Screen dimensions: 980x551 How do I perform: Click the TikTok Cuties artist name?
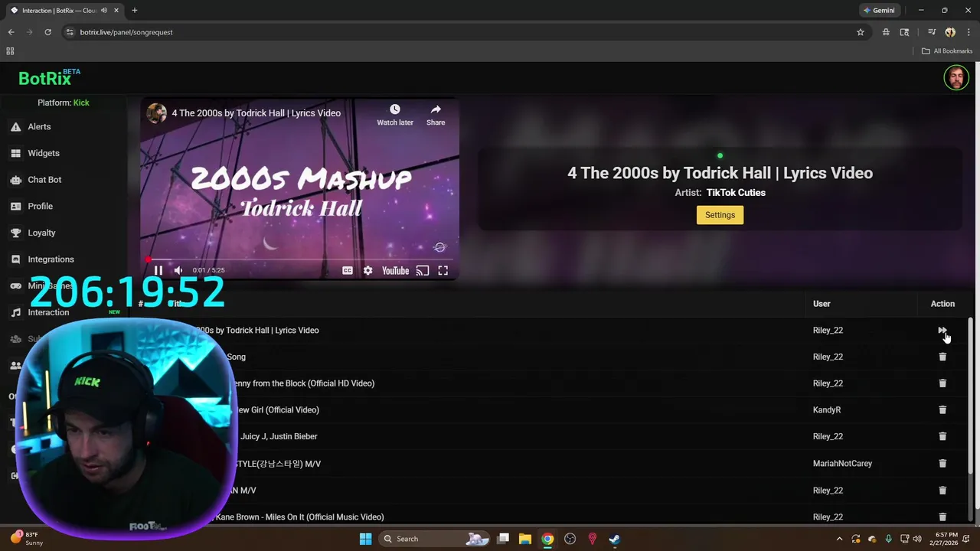pos(736,193)
